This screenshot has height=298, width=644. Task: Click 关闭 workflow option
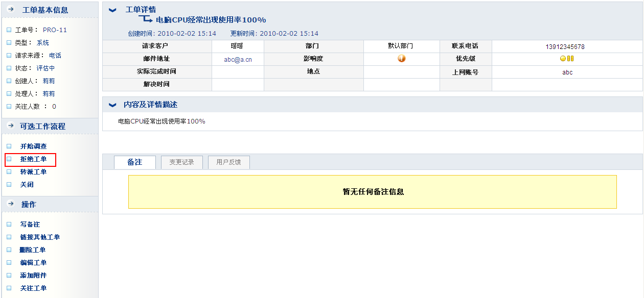point(27,185)
